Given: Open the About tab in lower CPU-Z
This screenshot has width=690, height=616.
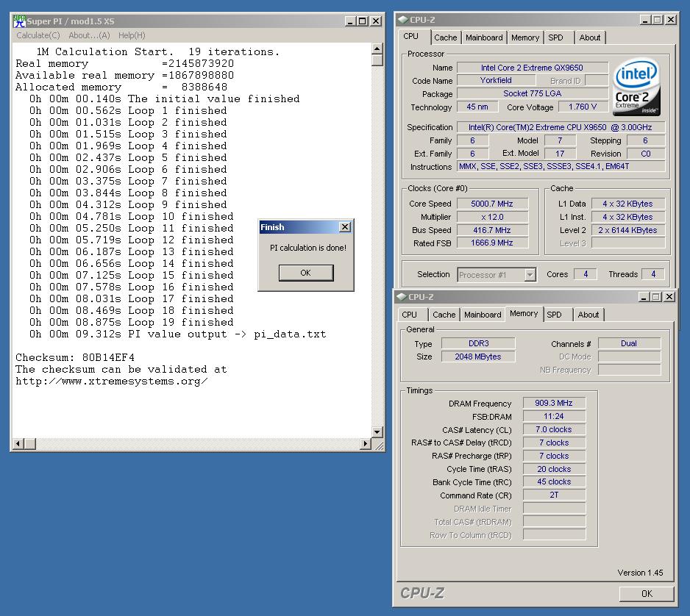Looking at the screenshot, I should (x=588, y=315).
